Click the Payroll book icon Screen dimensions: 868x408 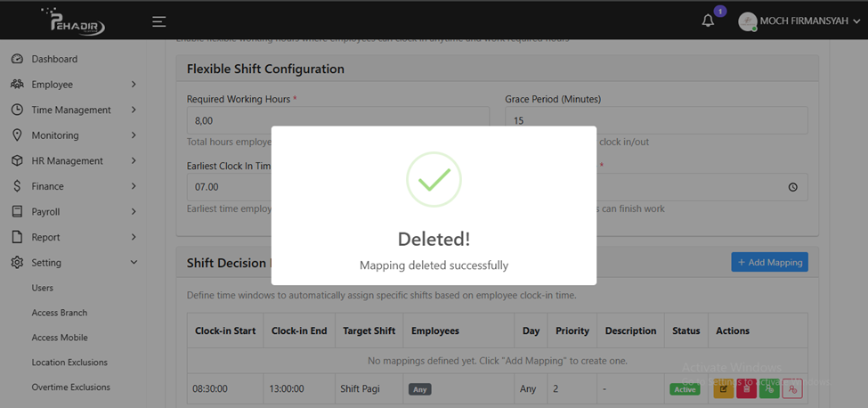pos(17,211)
